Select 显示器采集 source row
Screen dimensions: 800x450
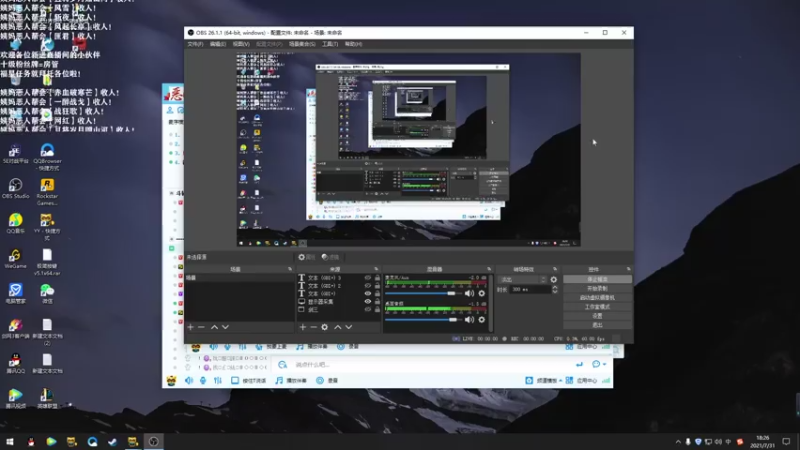point(339,302)
